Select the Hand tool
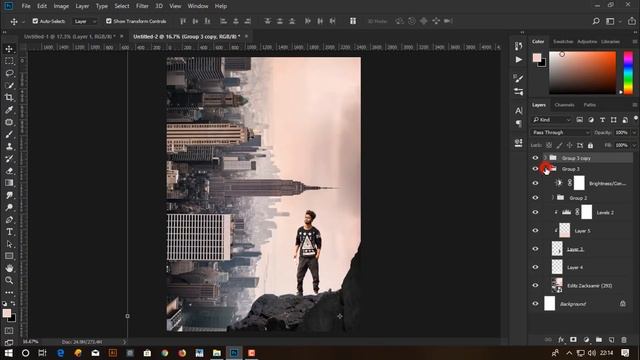640x360 pixels. click(9, 268)
